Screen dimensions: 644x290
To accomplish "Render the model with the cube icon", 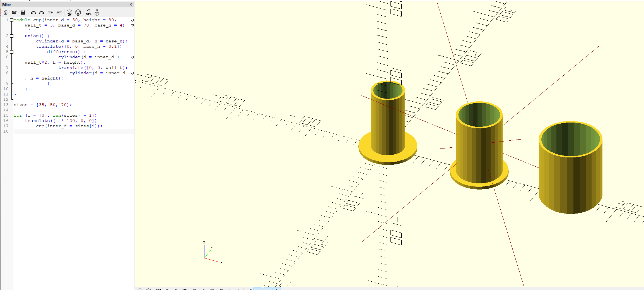I will 78,13.
